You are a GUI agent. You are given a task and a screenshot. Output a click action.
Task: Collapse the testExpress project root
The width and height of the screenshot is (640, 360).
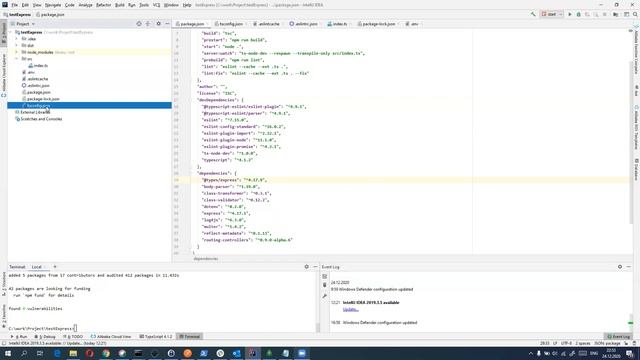(x=11, y=32)
